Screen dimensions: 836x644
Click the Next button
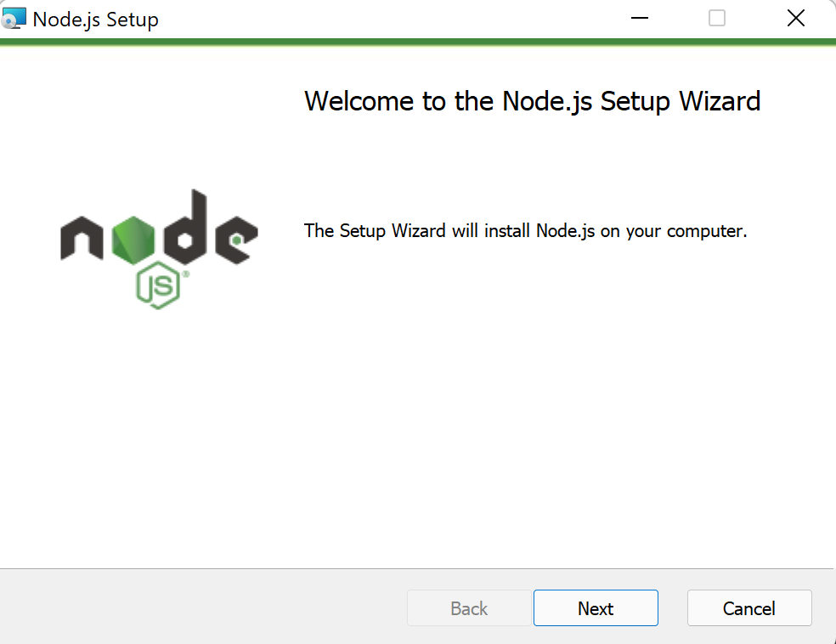[x=596, y=608]
